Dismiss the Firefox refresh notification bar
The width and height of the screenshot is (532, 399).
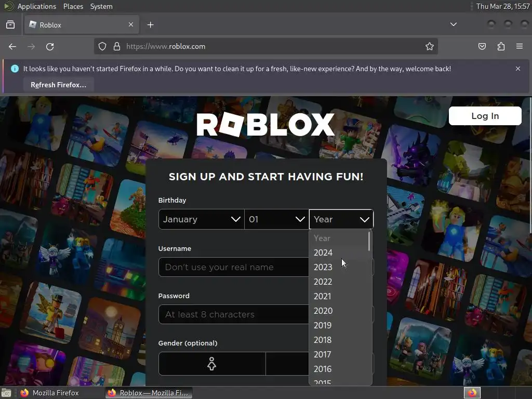pos(518,69)
